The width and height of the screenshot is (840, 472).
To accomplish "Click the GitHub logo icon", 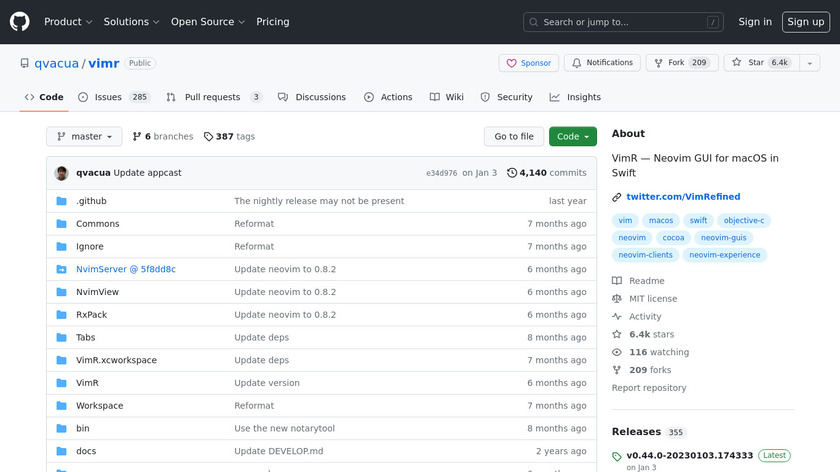I will pos(20,21).
